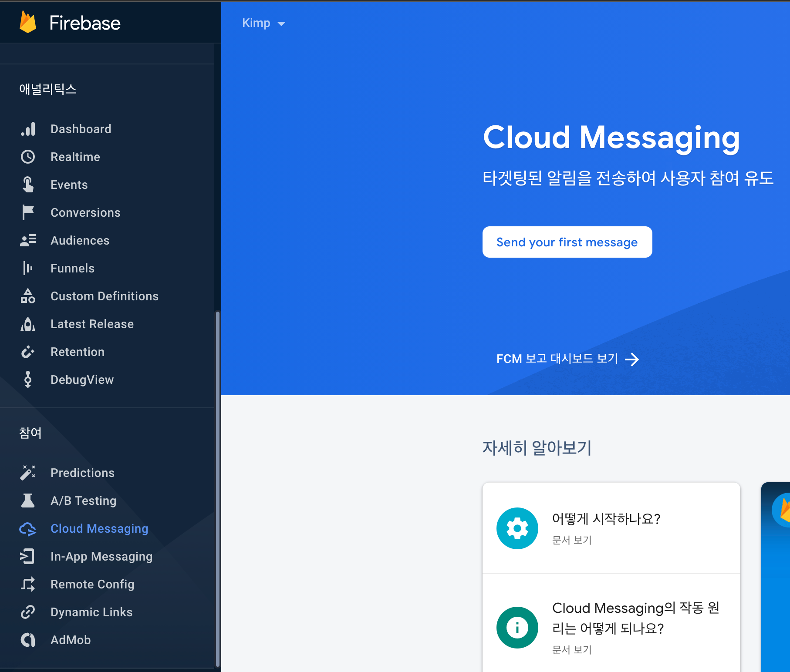This screenshot has height=672, width=790.
Task: Click 문서 보기 under the 작동 원리 card
Action: (x=572, y=650)
